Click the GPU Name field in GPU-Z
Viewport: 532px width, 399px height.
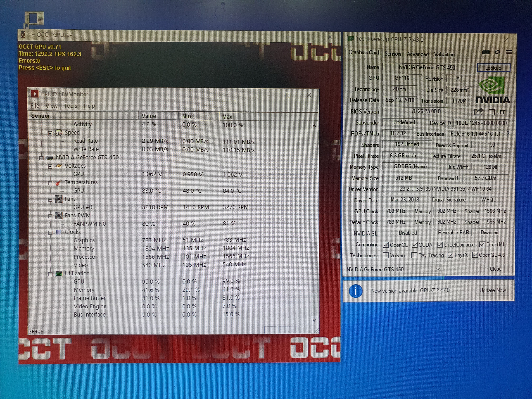pos(427,67)
